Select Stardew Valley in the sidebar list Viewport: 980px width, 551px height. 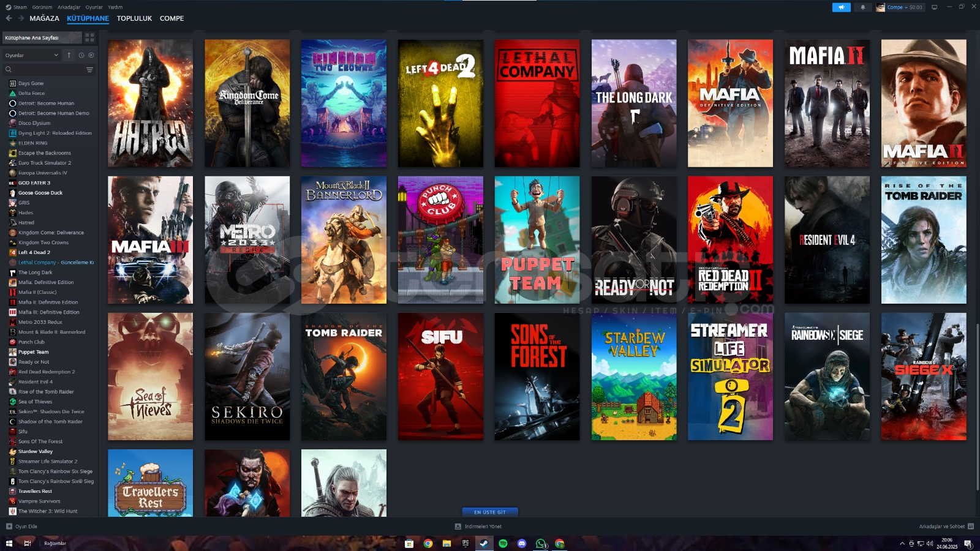35,451
